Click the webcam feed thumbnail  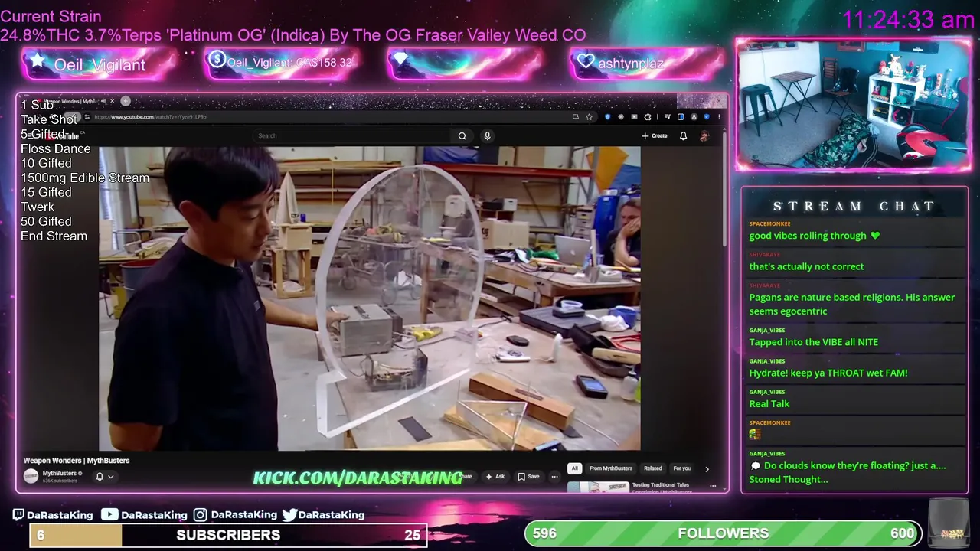[x=853, y=104]
